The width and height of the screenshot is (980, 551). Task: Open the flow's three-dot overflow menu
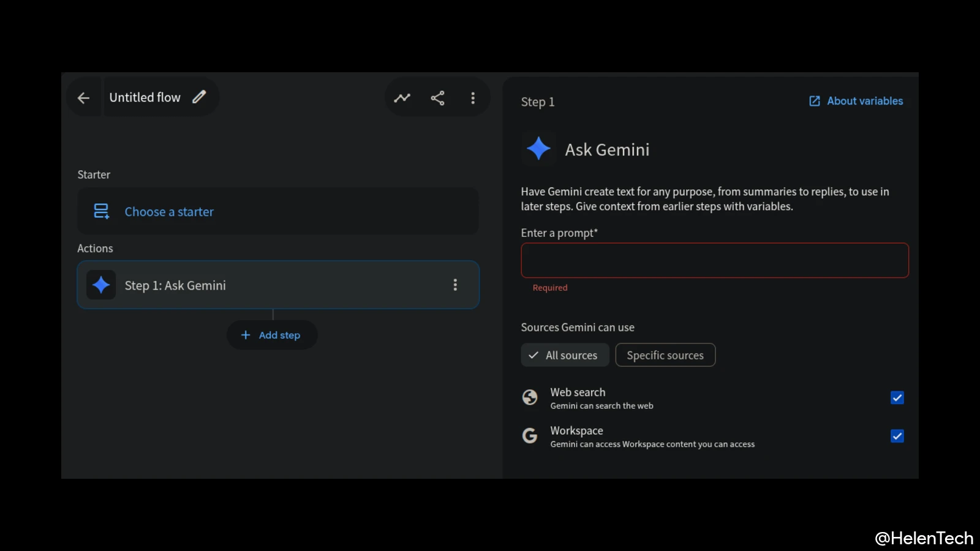click(473, 98)
